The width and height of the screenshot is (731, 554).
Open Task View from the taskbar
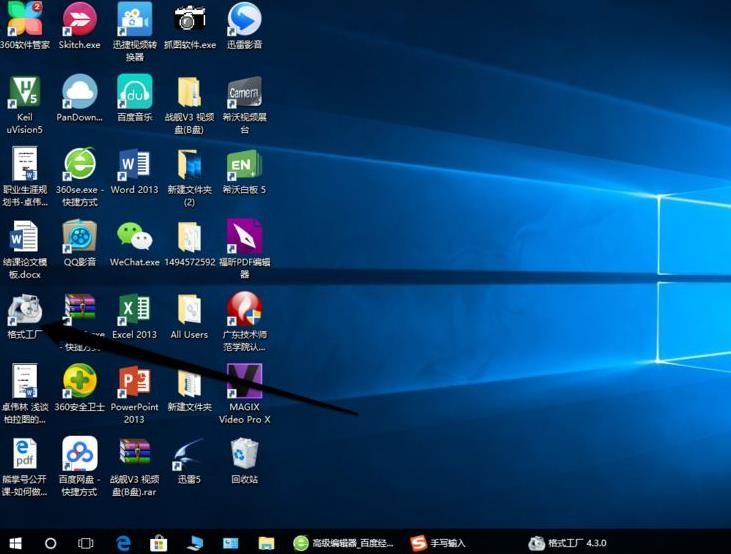[x=85, y=543]
